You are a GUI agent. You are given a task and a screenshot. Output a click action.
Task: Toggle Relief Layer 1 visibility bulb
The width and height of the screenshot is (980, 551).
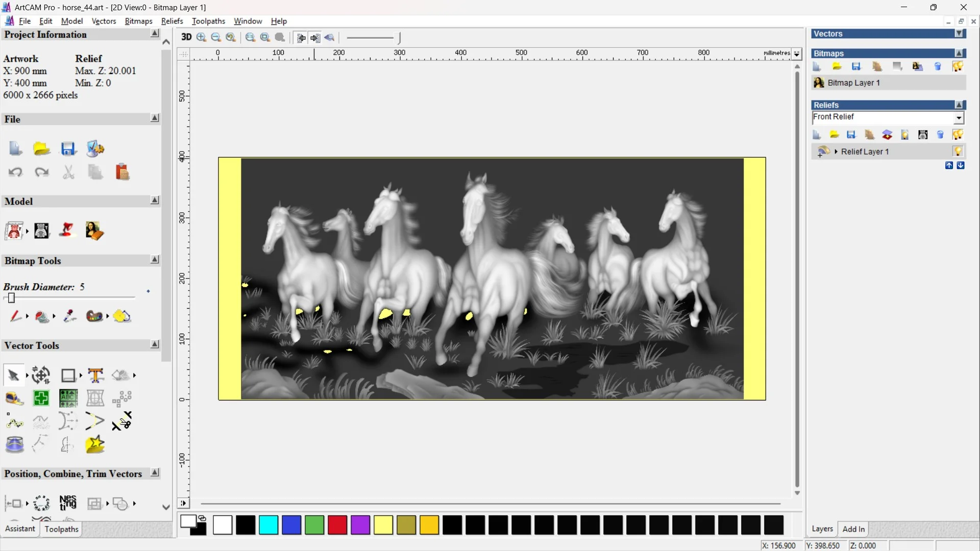point(958,152)
